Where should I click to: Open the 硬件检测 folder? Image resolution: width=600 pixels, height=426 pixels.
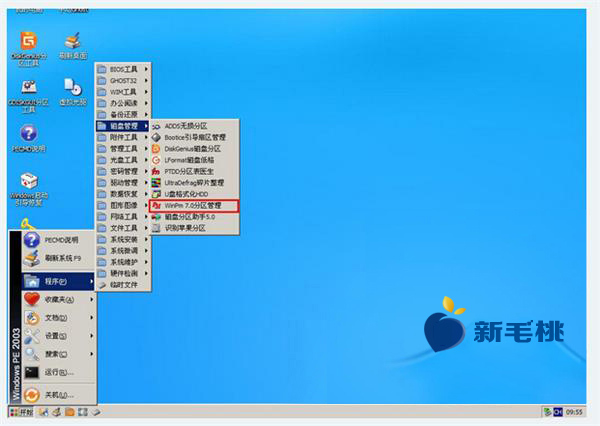pos(123,273)
